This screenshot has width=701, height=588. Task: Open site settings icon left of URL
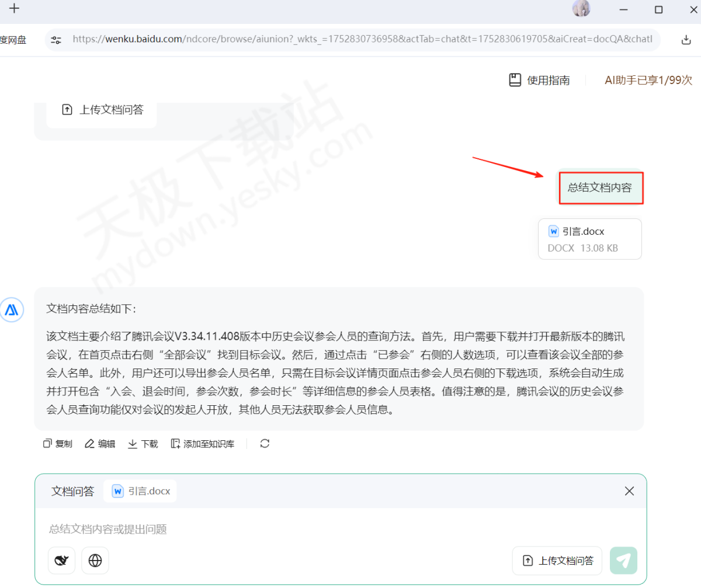56,40
